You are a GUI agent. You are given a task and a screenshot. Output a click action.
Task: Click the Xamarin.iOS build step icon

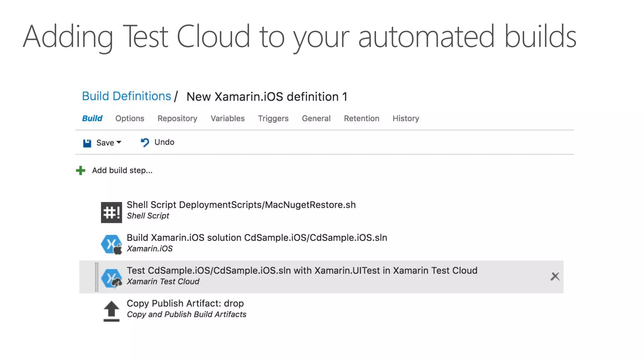point(111,244)
